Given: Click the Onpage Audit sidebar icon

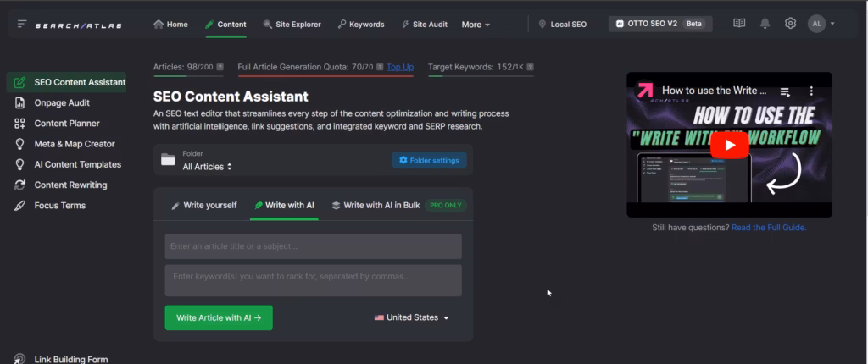Looking at the screenshot, I should coord(19,103).
